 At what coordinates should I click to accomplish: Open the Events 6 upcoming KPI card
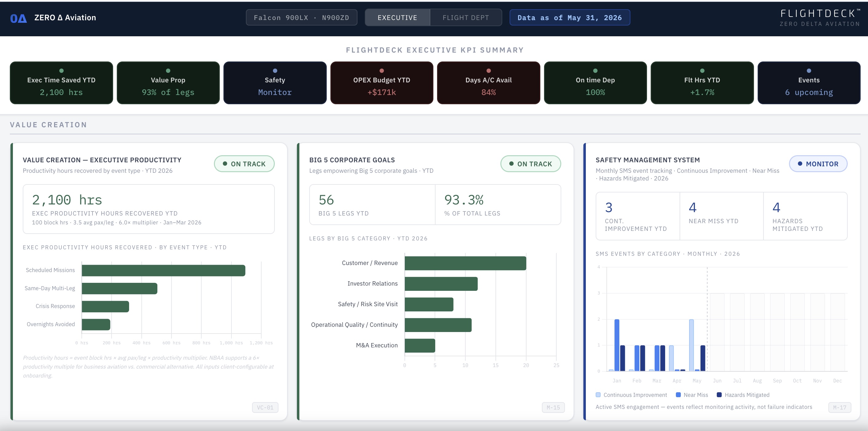(x=809, y=83)
